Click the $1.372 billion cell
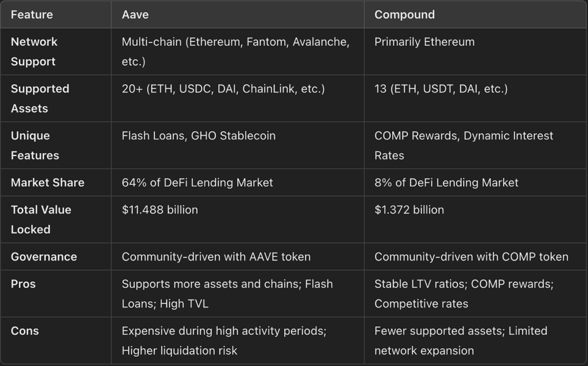588x366 pixels. [409, 210]
